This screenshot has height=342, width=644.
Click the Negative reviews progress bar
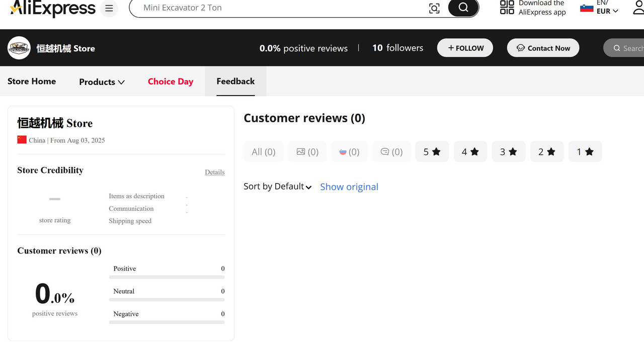[x=167, y=322]
